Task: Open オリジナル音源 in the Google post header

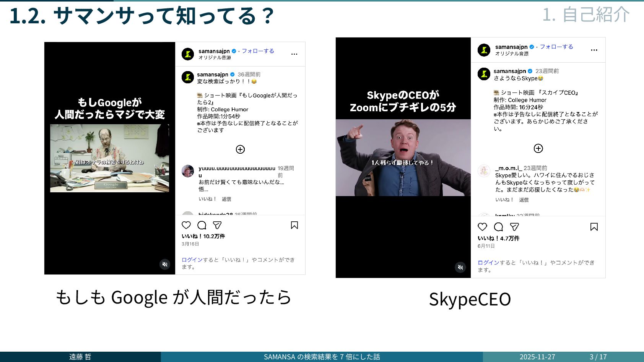Action: click(215, 58)
